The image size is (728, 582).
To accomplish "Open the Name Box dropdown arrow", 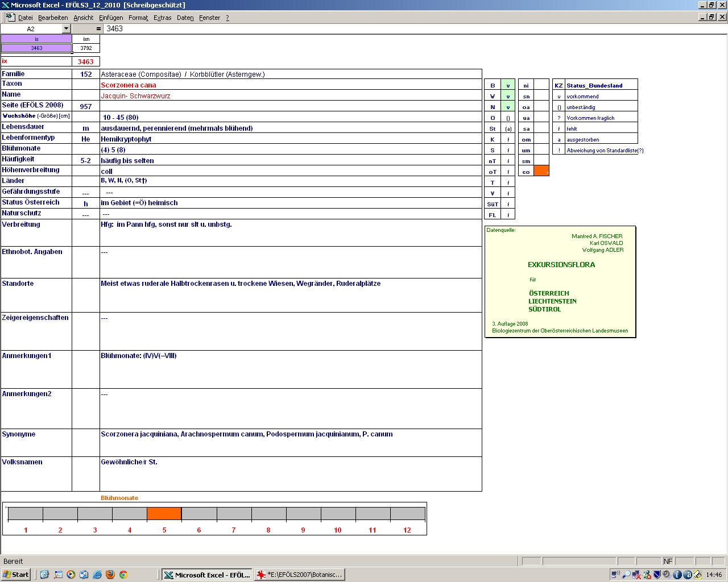I will point(66,28).
